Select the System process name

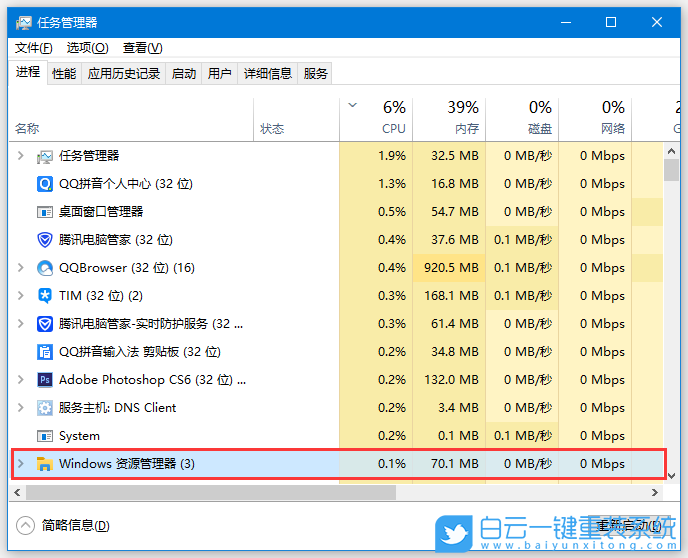coord(79,436)
